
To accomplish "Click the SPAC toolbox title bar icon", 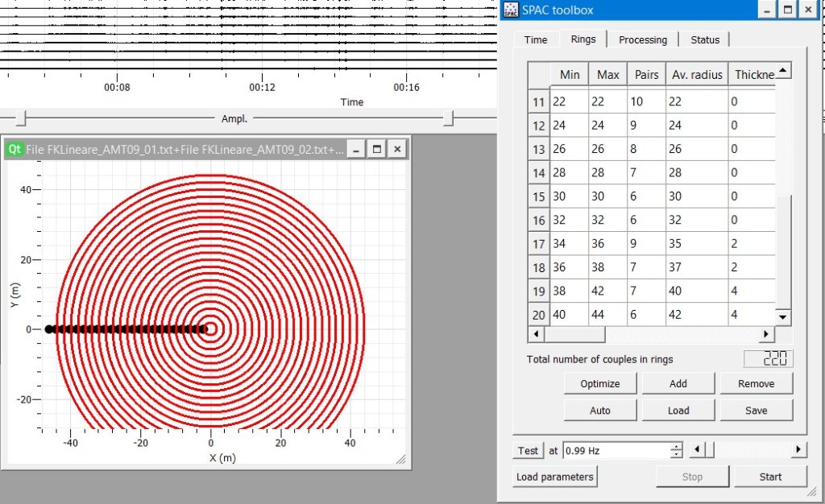I will tap(509, 10).
